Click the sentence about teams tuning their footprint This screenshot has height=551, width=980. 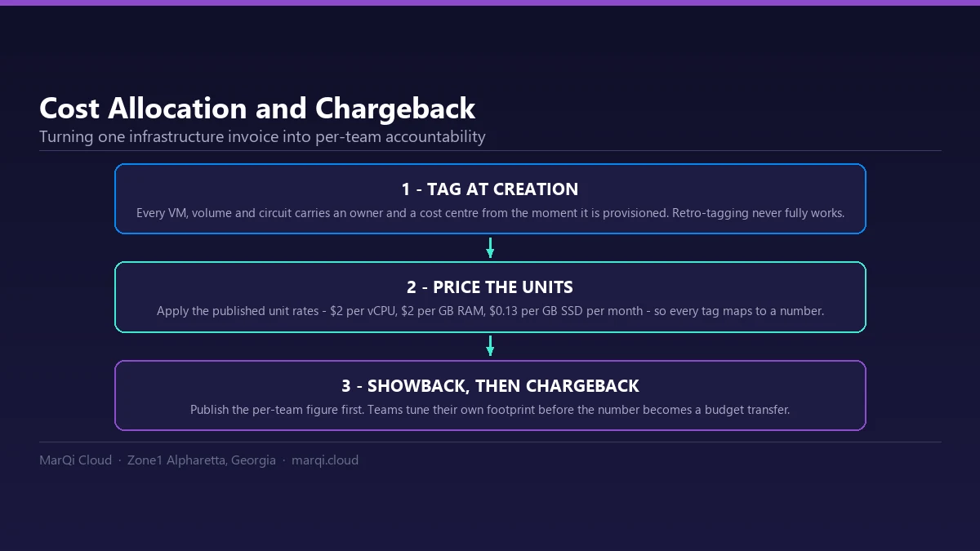point(579,409)
